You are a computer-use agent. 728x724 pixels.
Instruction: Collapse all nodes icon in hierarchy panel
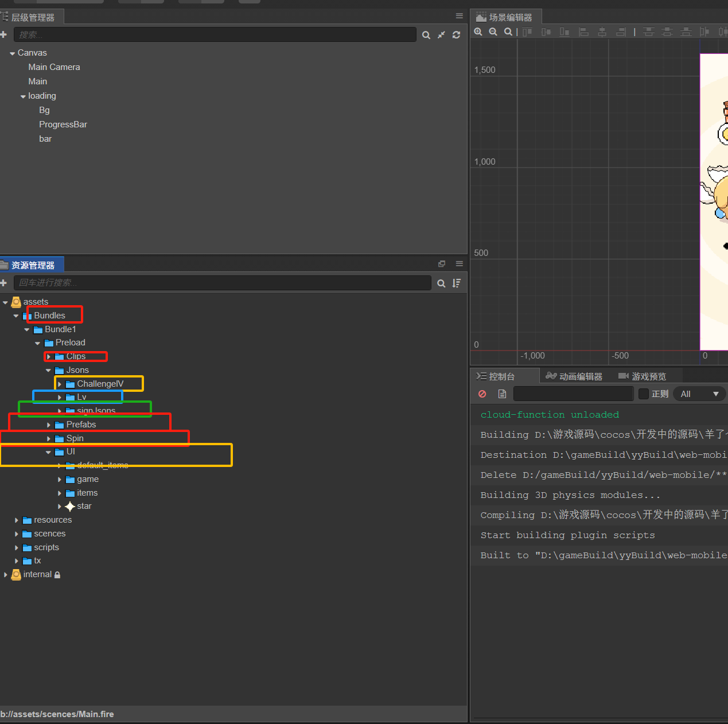click(441, 35)
